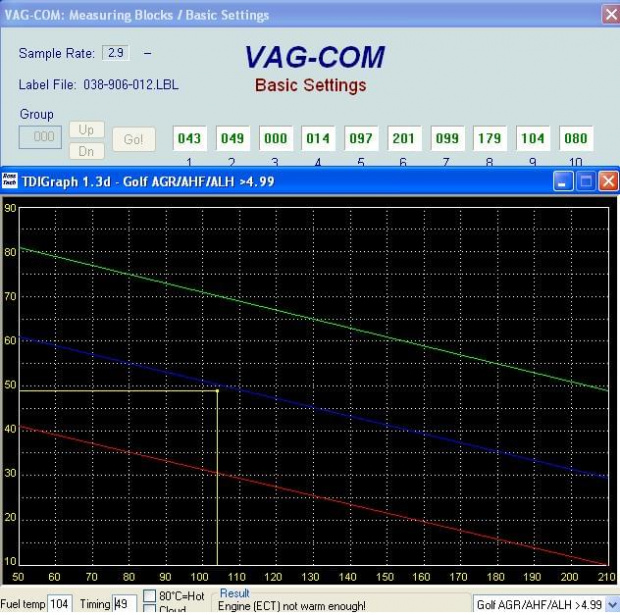Viewport: 620px width, 615px height.
Task: Click the 'Result' label in TDIGraph
Action: click(234, 593)
